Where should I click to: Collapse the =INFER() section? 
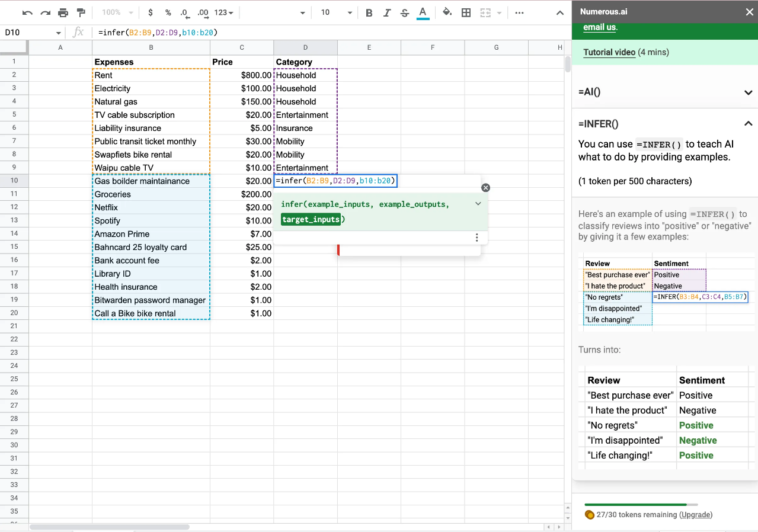coord(749,123)
